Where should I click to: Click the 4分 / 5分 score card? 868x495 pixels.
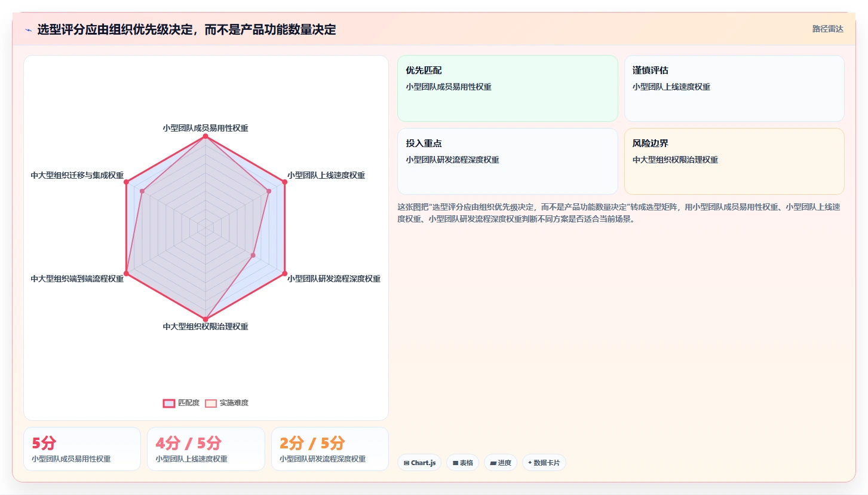(206, 449)
